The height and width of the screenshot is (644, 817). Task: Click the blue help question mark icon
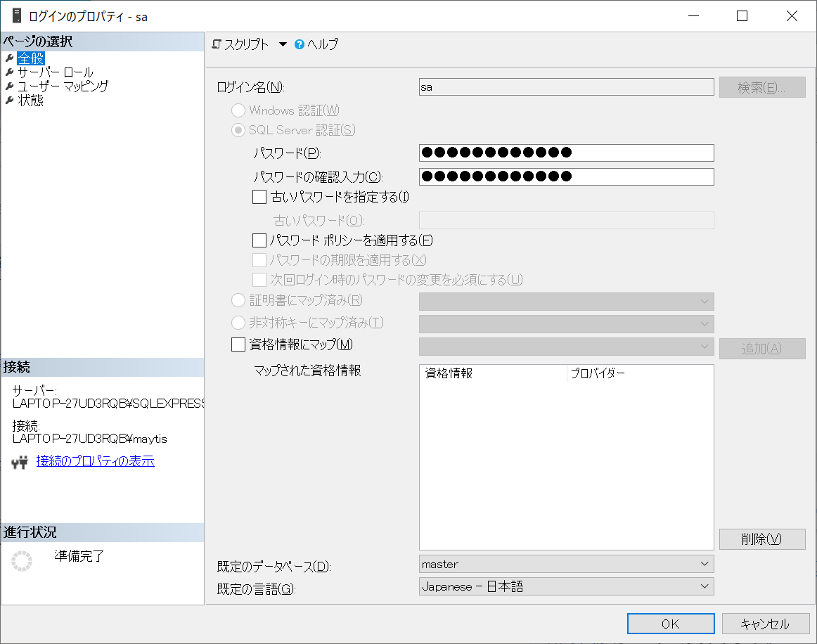(299, 44)
